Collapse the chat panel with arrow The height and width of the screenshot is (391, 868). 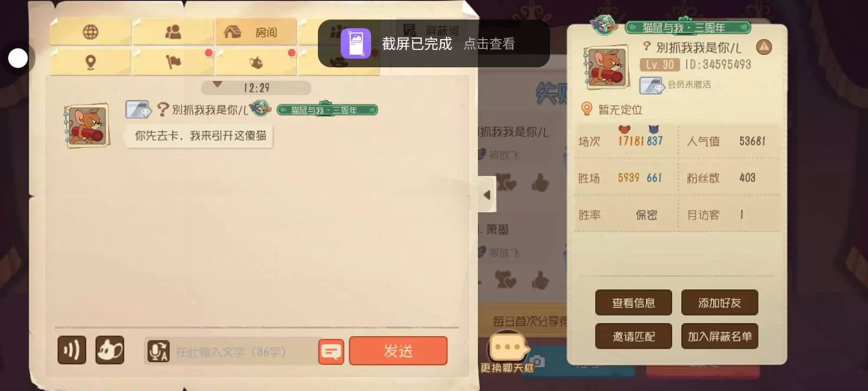[487, 194]
